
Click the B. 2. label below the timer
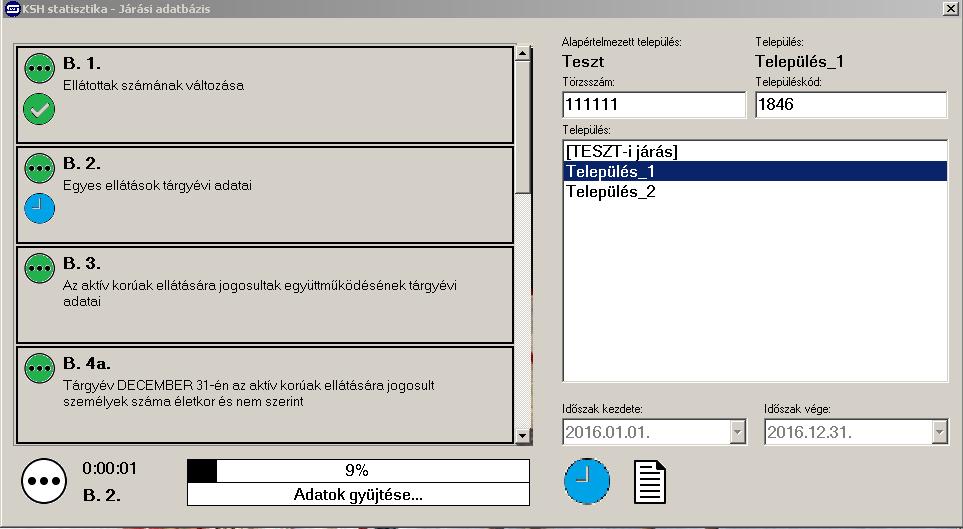pos(101,495)
